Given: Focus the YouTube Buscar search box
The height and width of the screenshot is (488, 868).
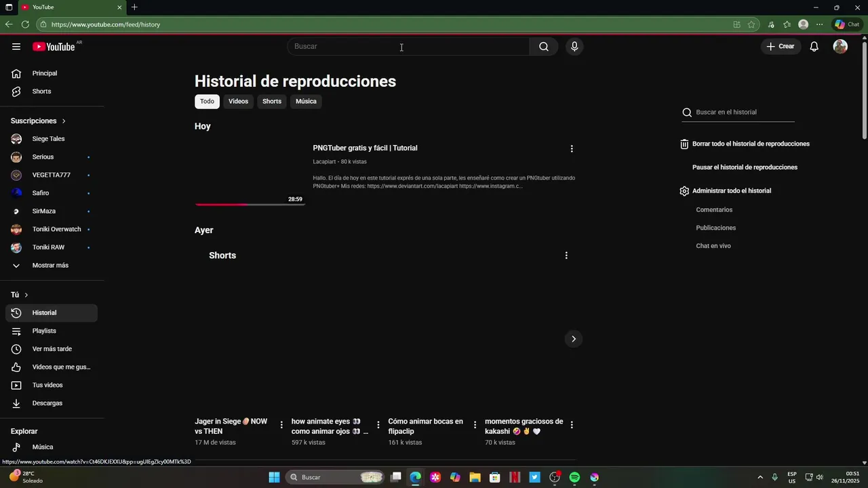Looking at the screenshot, I should coord(408,47).
